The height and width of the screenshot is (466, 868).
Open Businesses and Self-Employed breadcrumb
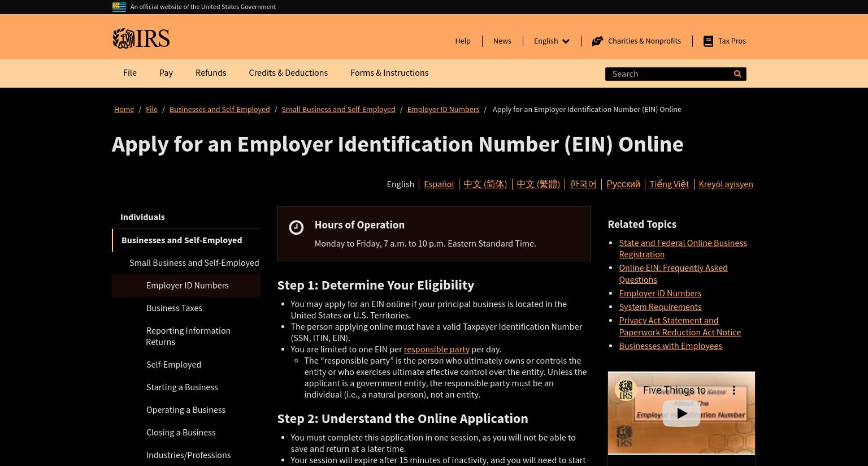(219, 109)
